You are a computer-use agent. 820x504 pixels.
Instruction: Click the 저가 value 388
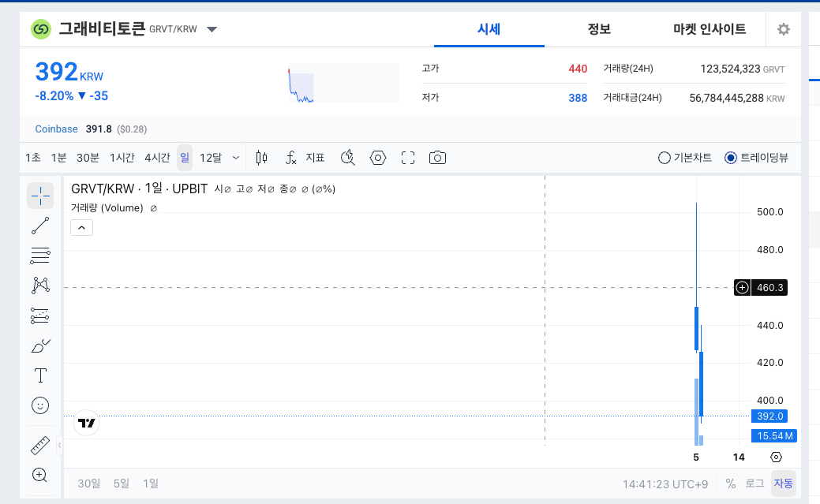click(x=578, y=99)
